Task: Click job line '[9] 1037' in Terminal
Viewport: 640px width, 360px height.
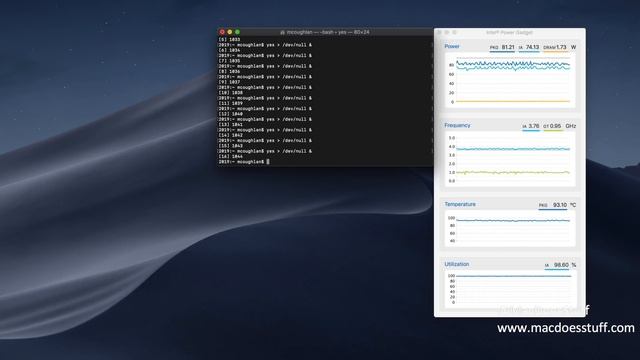Action: 229,82
